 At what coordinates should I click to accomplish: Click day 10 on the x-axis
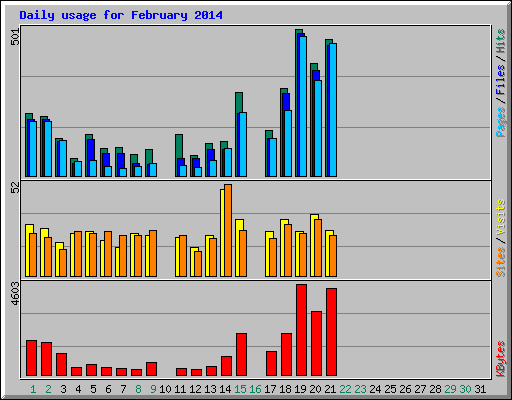coord(165,389)
